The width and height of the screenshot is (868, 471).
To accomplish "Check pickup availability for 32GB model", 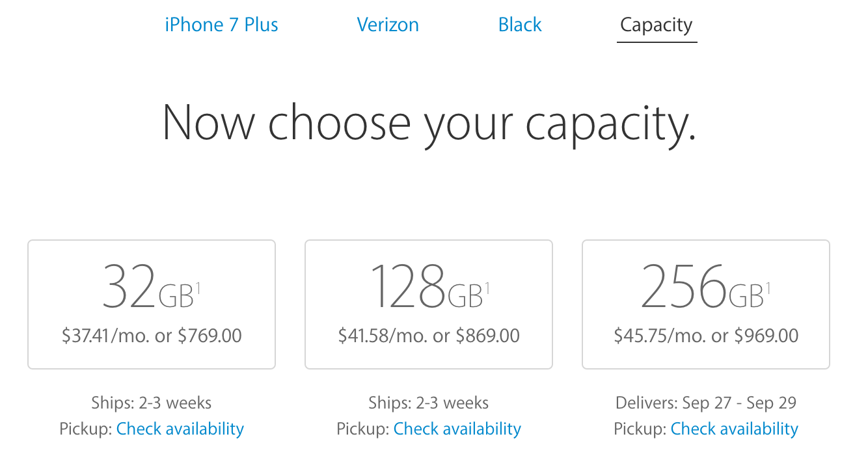I will click(x=180, y=429).
